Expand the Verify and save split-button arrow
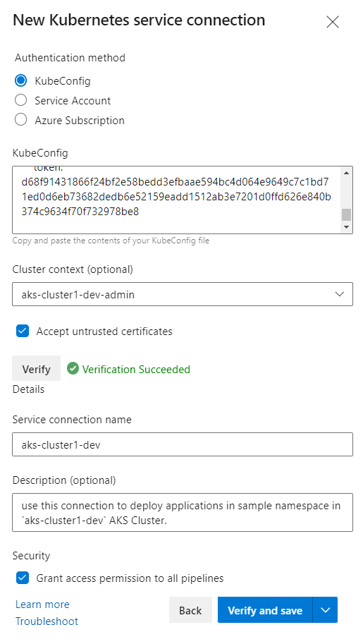The height and width of the screenshot is (644, 363). [325, 610]
